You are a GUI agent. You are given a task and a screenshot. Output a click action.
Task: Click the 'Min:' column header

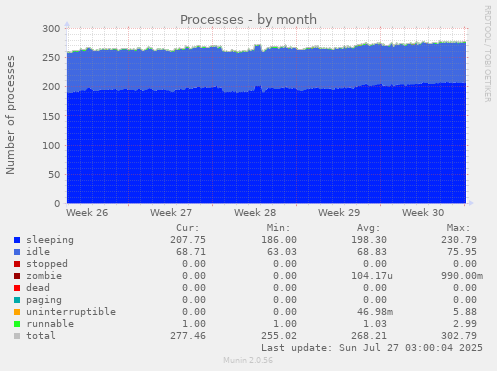point(278,228)
